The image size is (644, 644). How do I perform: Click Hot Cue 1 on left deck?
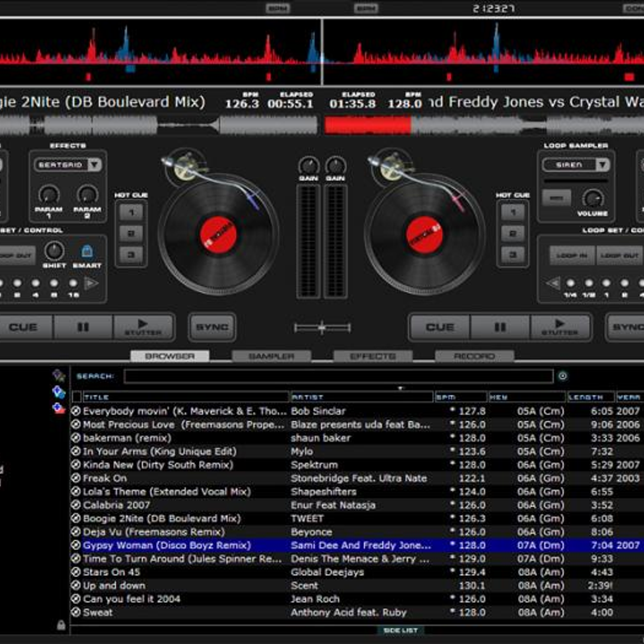click(x=131, y=212)
